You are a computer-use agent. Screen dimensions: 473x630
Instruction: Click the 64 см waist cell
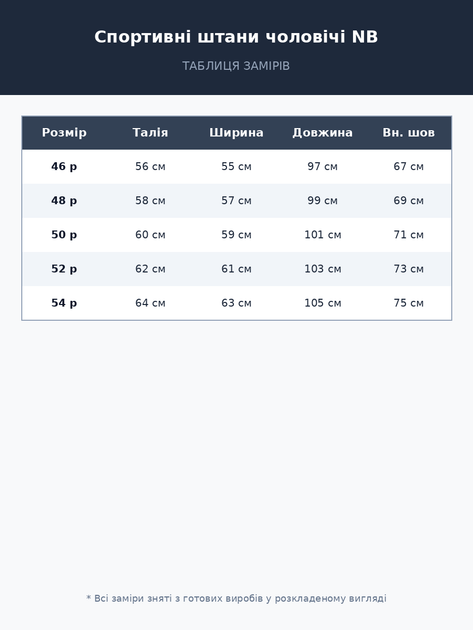(x=150, y=303)
